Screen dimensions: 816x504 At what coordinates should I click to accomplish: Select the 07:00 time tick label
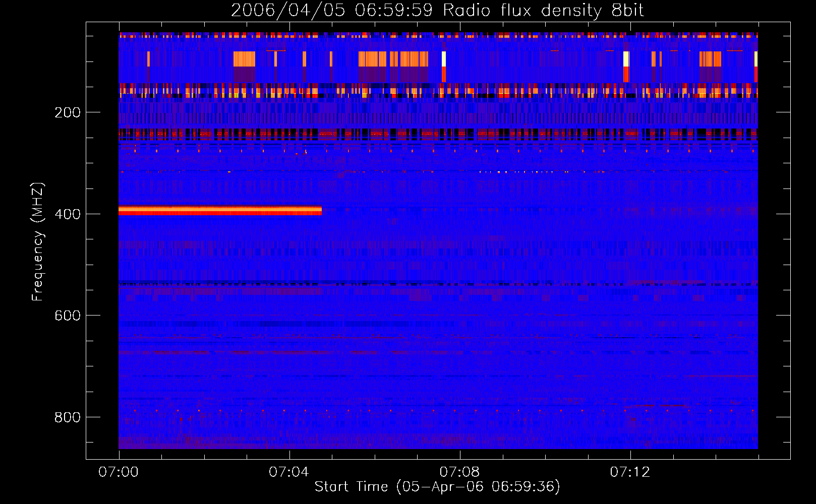119,472
